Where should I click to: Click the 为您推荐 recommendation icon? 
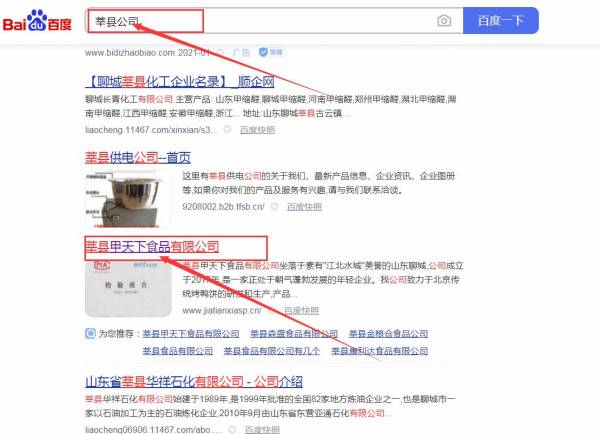point(90,334)
